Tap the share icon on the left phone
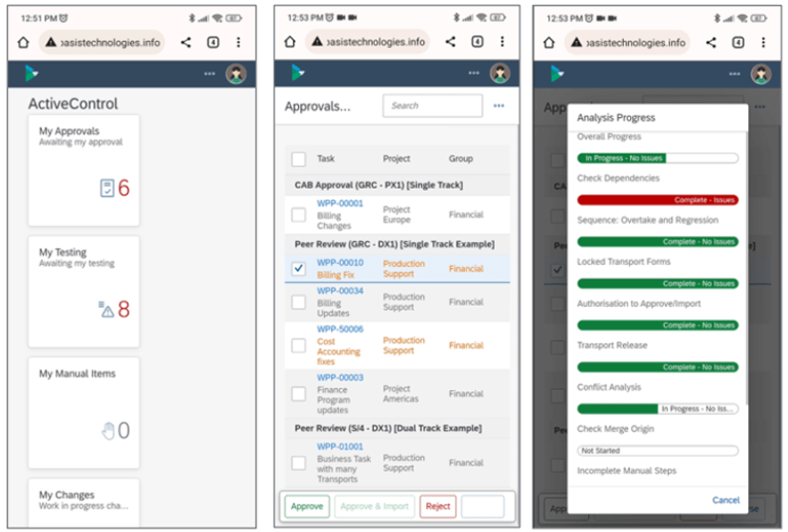Image resolution: width=788 pixels, height=532 pixels. pyautogui.click(x=186, y=43)
